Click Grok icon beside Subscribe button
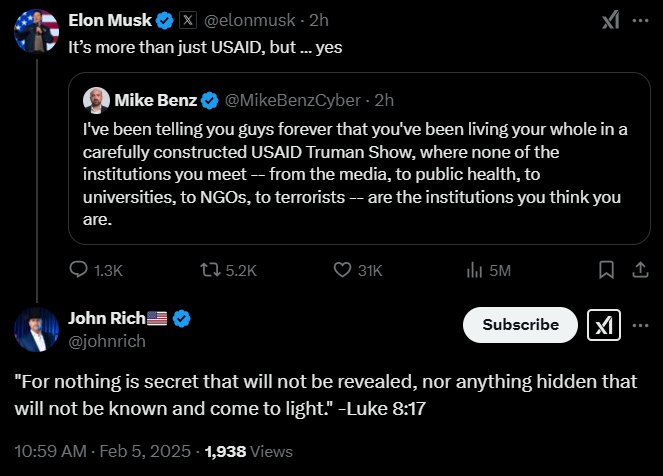Image resolution: width=663 pixels, height=476 pixels. [x=605, y=325]
